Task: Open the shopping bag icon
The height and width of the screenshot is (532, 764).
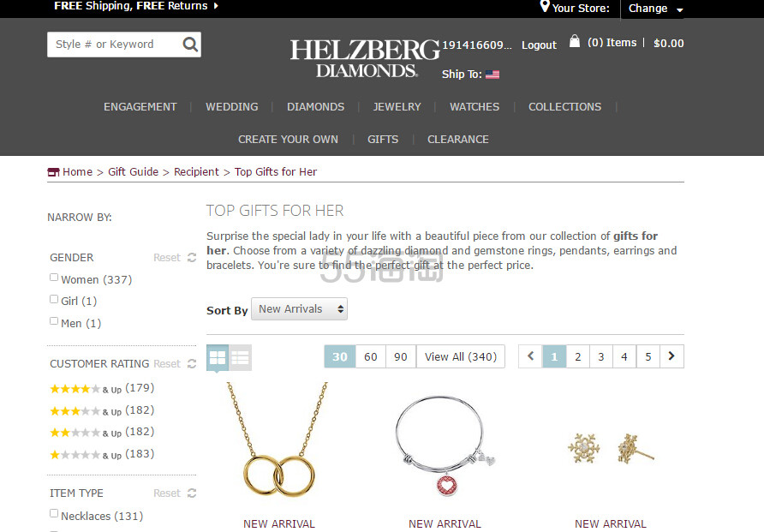Action: click(x=575, y=41)
